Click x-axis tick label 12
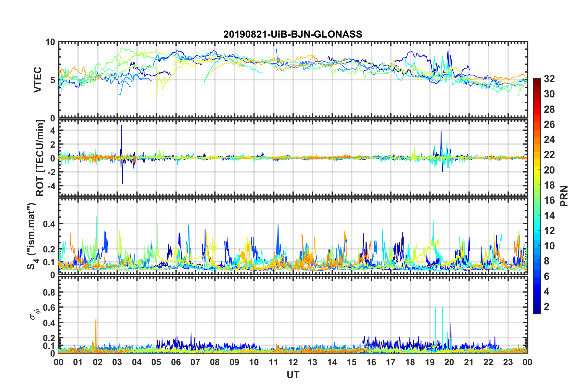This screenshot has width=586, height=392. (x=293, y=362)
